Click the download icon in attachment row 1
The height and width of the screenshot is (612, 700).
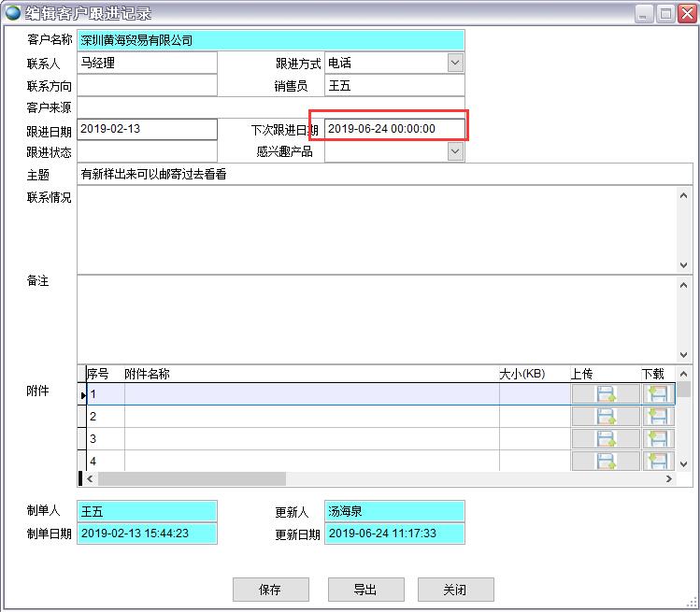(x=659, y=394)
